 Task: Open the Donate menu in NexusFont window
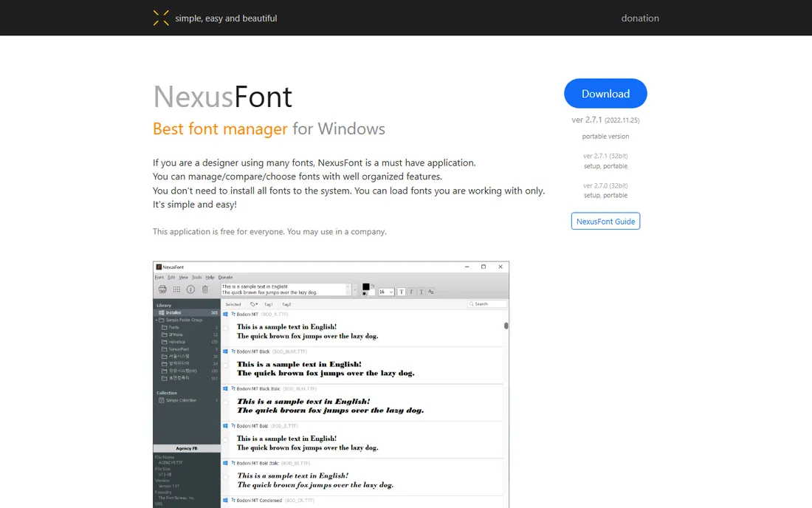click(x=225, y=278)
